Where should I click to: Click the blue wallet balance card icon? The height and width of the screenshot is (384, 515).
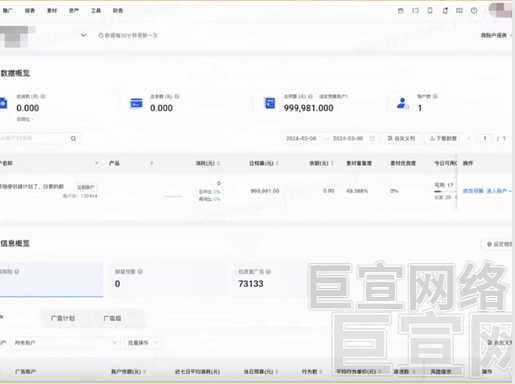click(x=136, y=103)
